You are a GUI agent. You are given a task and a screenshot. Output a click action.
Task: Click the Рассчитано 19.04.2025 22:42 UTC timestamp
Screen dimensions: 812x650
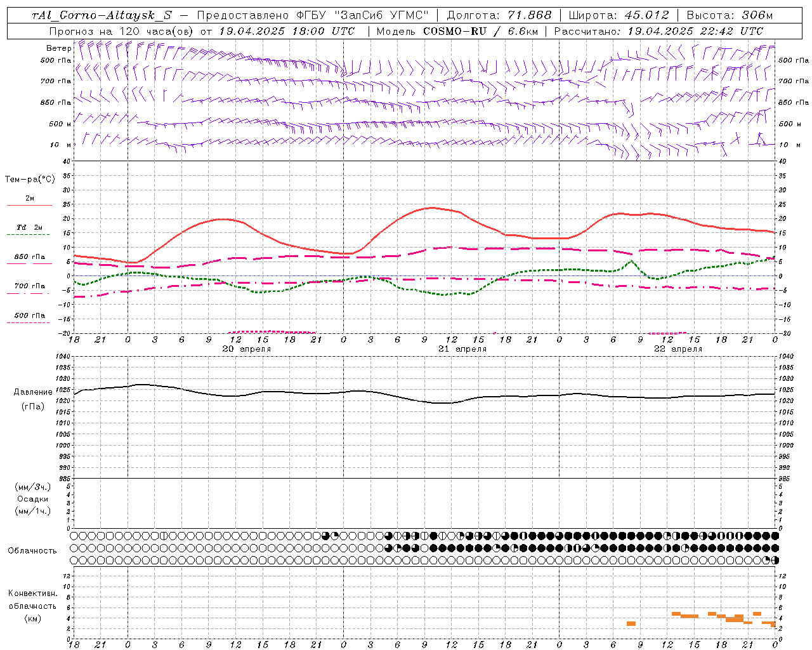tap(658, 31)
